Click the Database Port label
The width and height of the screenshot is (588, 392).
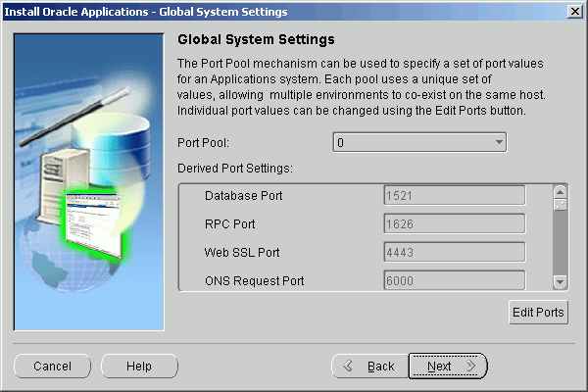(244, 196)
